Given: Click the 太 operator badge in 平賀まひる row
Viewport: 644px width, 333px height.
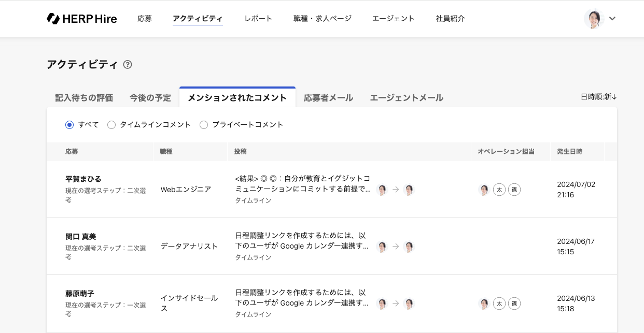Looking at the screenshot, I should [499, 190].
